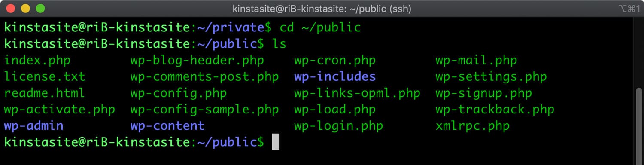Screen dimensions: 644x165
Task: Click the index.php file entry
Action: click(x=37, y=61)
